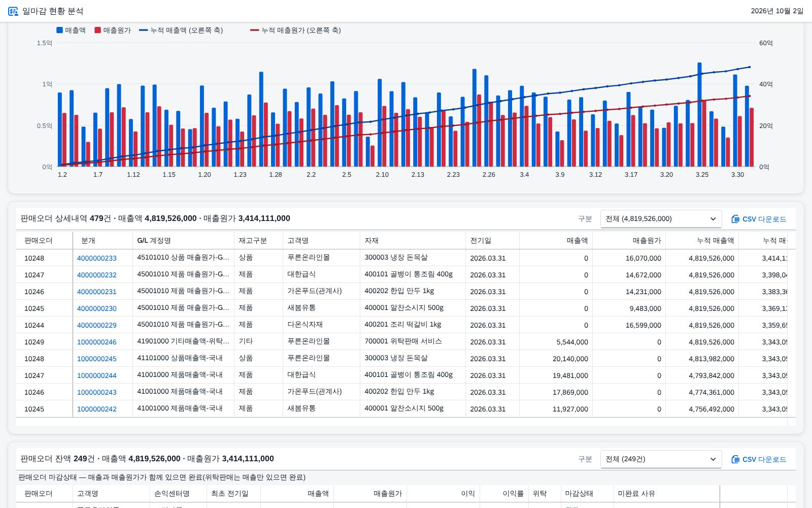Open journal entry link 1000000244

[97, 375]
